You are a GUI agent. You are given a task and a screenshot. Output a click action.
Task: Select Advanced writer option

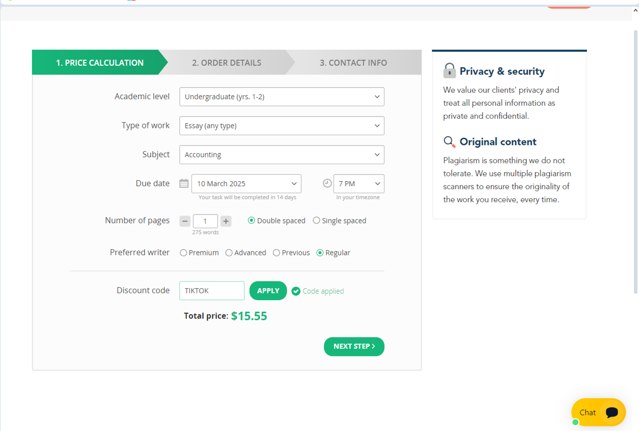[229, 253]
